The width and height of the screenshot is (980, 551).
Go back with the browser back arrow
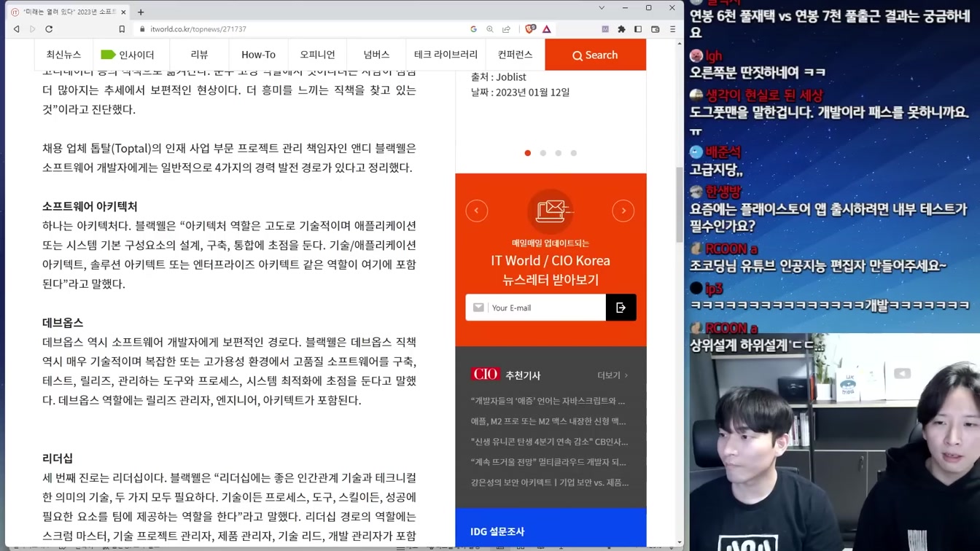[17, 29]
